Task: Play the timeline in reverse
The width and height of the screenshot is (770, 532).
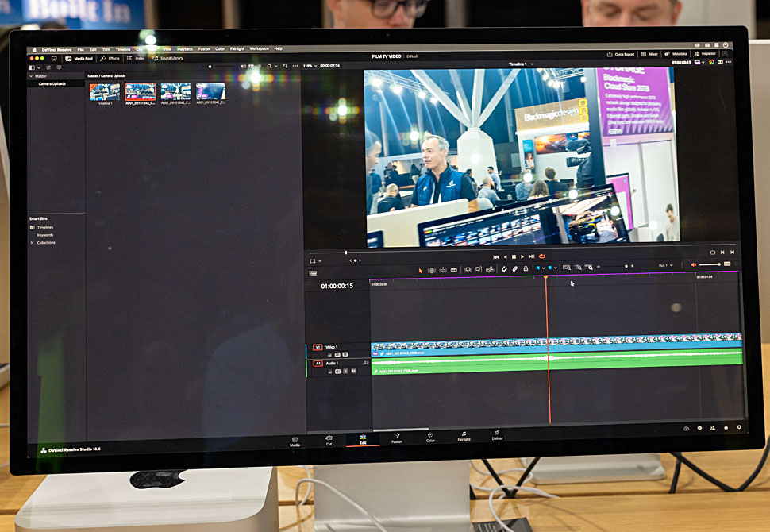Action: pyautogui.click(x=506, y=257)
